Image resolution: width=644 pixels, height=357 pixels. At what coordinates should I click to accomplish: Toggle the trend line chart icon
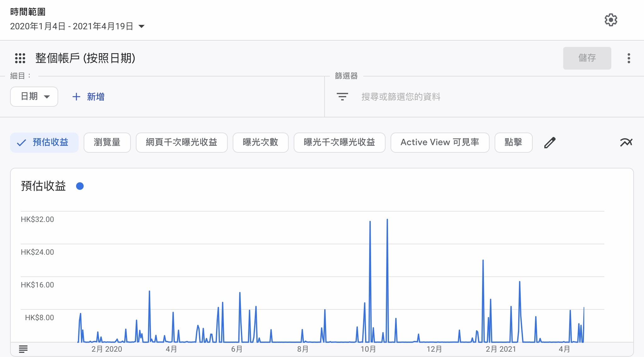tap(626, 143)
